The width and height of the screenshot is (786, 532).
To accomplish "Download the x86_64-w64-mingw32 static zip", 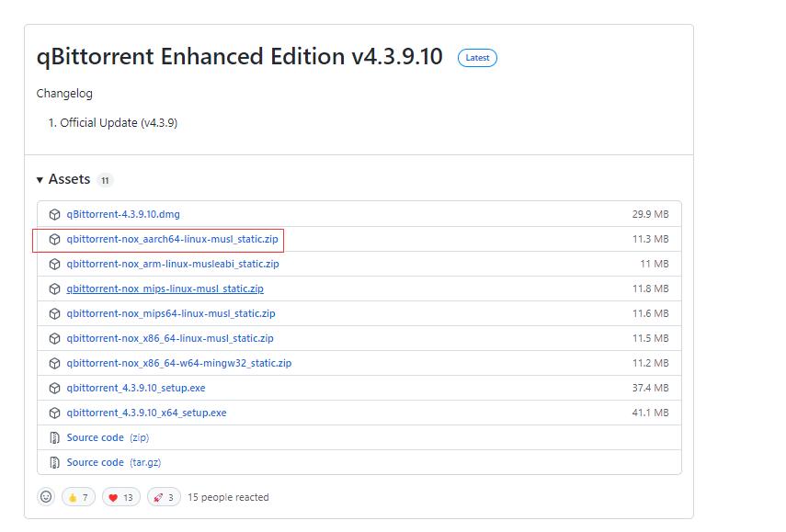I will tap(178, 363).
